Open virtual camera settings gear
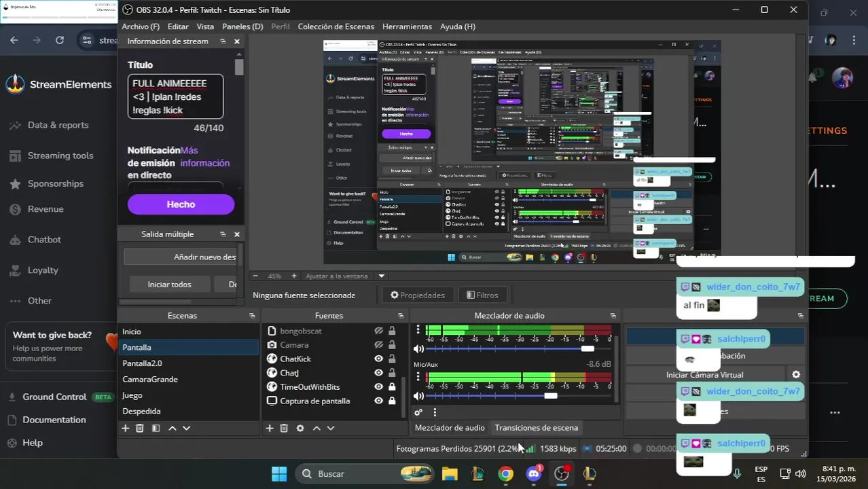Viewport: 868px width, 489px height. [x=796, y=375]
